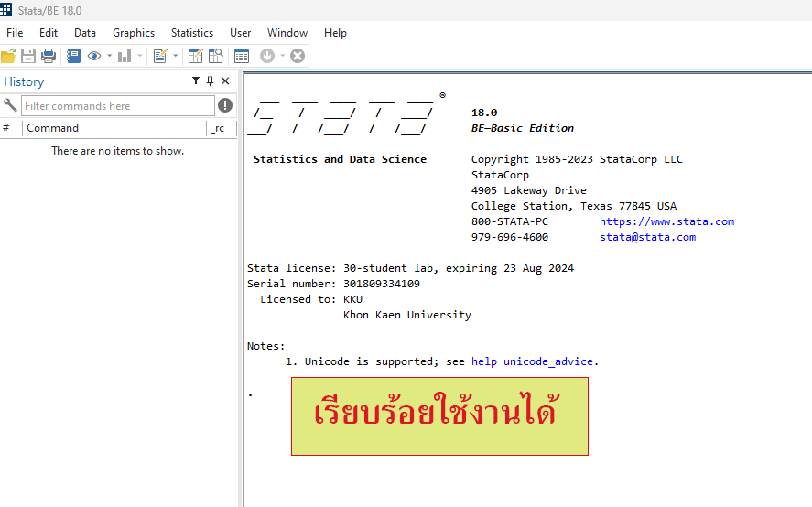Click the Graph bar chart icon
Screen dimensions: 812x507
[x=125, y=56]
